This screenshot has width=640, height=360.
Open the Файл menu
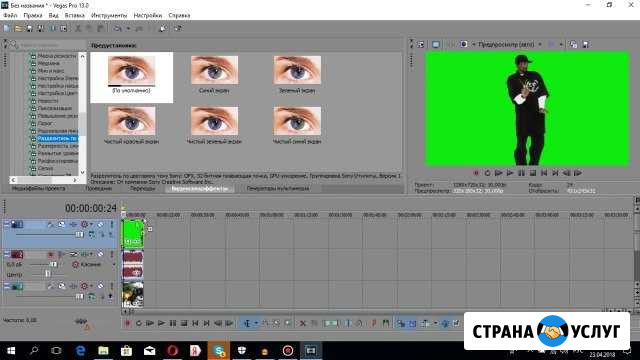tap(11, 15)
